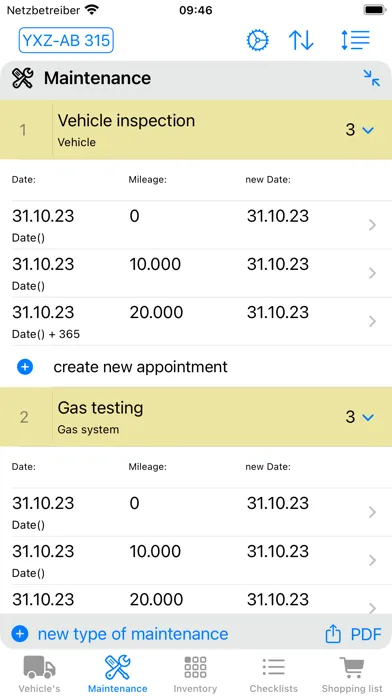
Task: Open the Shopping list cart tab
Action: point(352,674)
